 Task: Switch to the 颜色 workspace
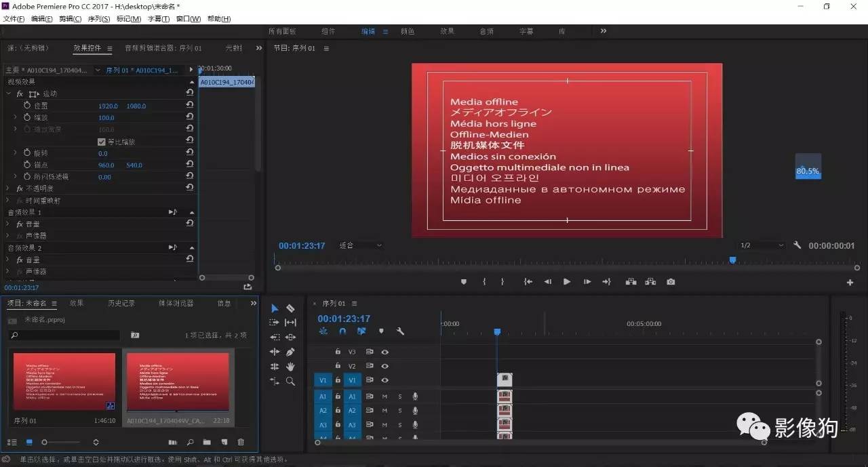408,31
